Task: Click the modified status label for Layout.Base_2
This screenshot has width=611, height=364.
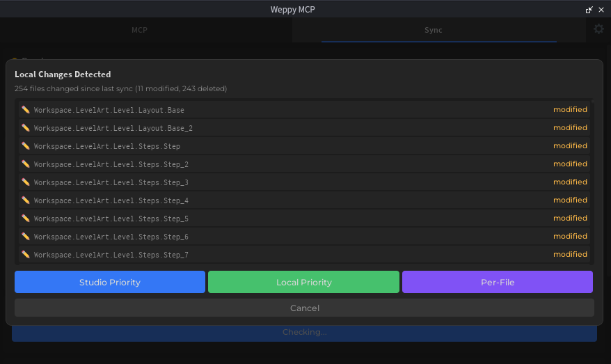Action: point(570,128)
